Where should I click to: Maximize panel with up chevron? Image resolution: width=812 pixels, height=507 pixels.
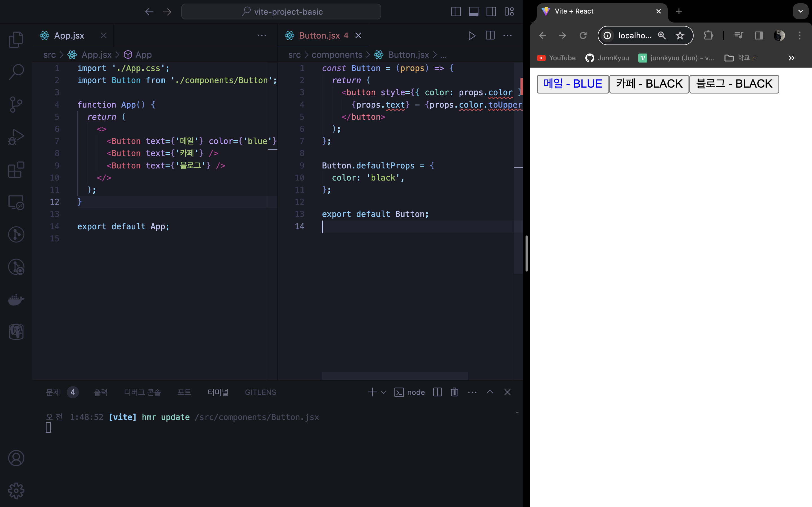click(x=490, y=392)
